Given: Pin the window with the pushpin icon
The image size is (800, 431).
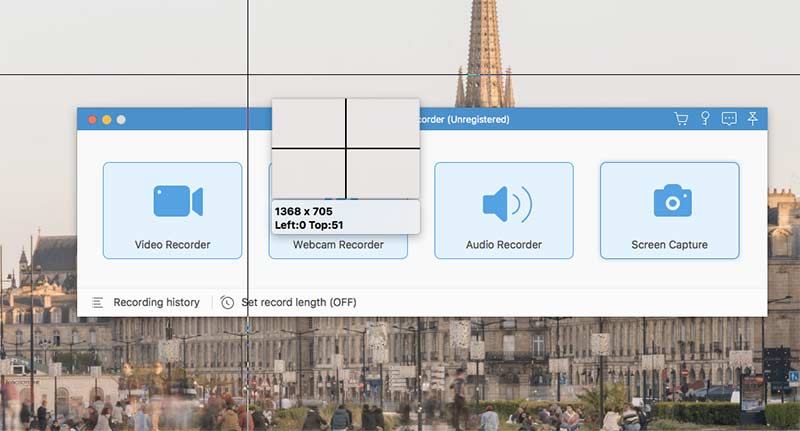Looking at the screenshot, I should [x=753, y=119].
